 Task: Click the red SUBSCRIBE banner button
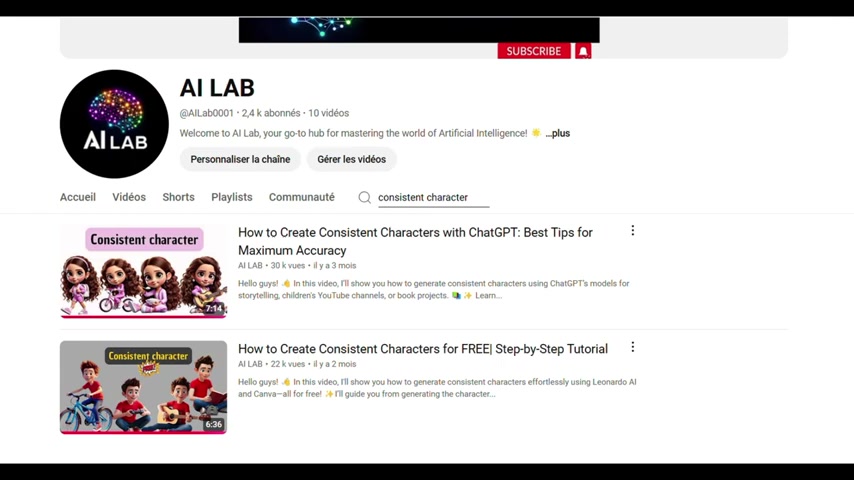[x=534, y=51]
